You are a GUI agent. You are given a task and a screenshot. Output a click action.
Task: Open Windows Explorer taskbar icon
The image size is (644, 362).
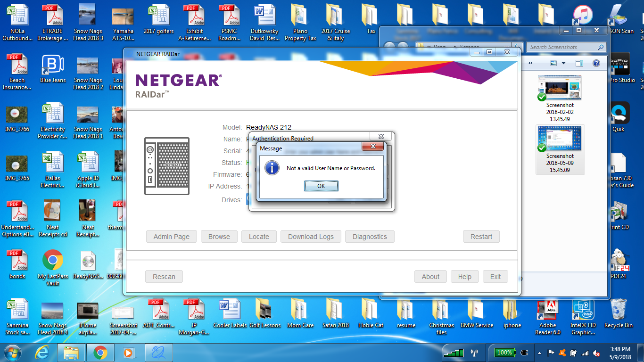click(x=71, y=353)
